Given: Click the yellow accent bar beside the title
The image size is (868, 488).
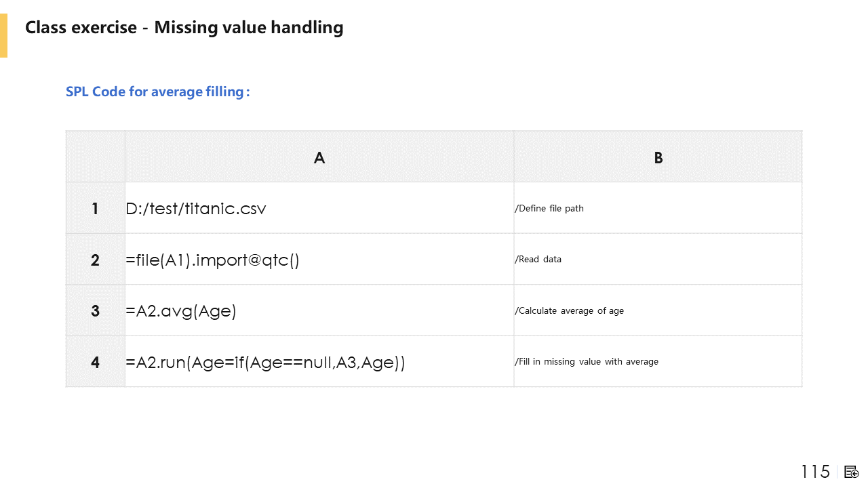Looking at the screenshot, I should coord(3,35).
